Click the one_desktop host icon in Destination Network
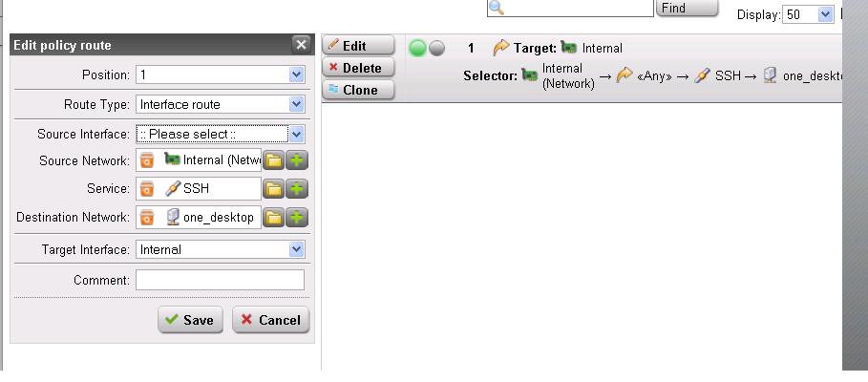 pos(173,217)
